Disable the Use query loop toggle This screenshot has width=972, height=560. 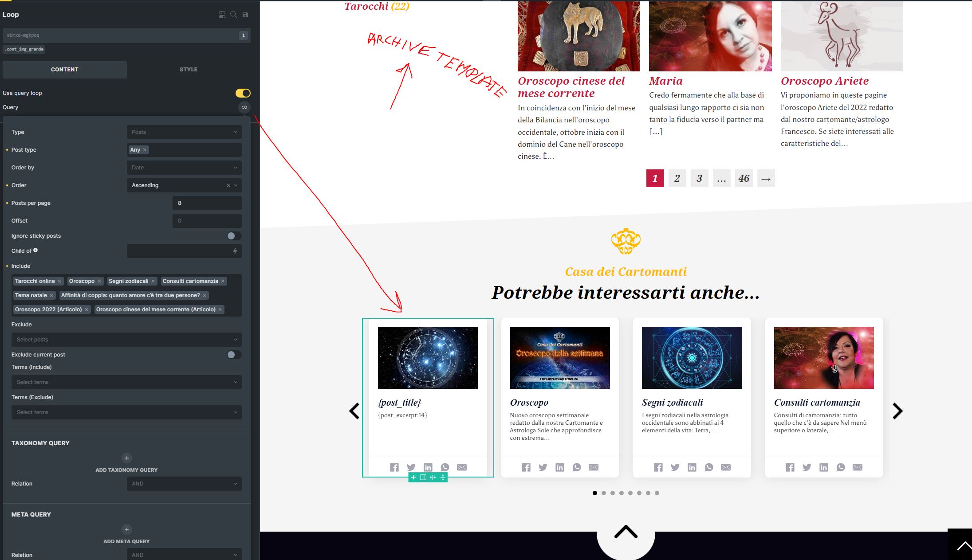coord(243,93)
